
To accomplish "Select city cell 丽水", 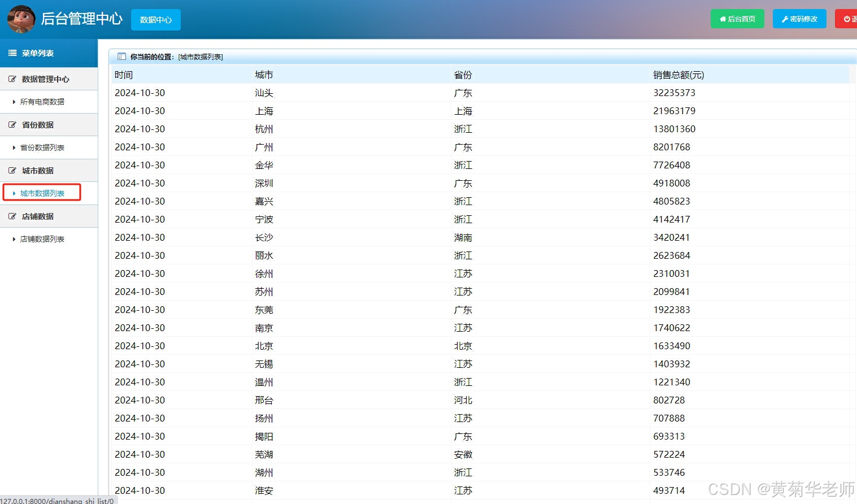I will click(264, 255).
